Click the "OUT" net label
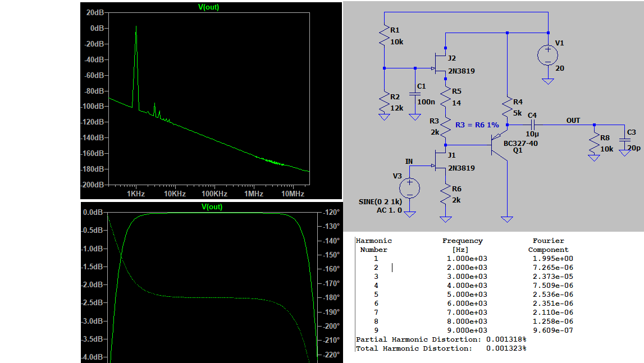The height and width of the screenshot is (363, 644). coord(573,120)
